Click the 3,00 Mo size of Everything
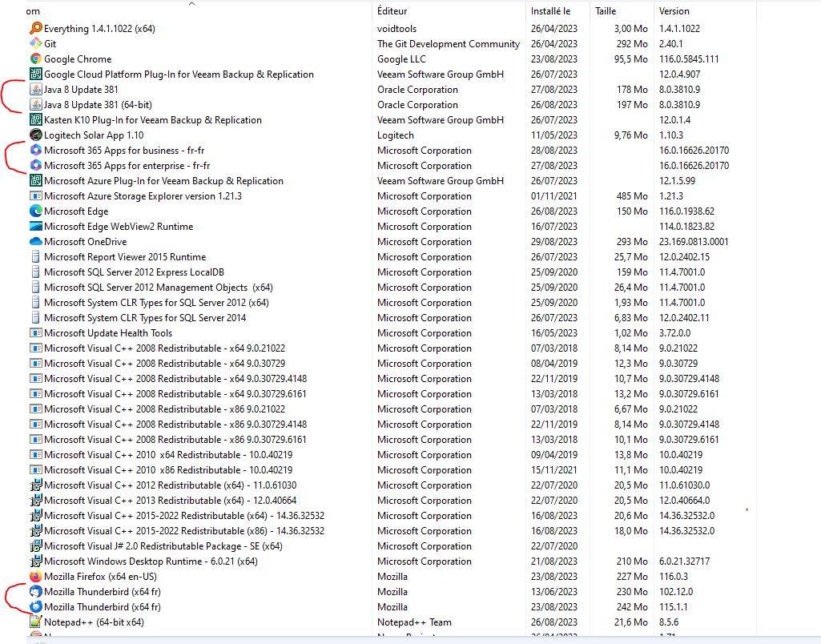Screen dimensions: 821x644 [x=630, y=28]
